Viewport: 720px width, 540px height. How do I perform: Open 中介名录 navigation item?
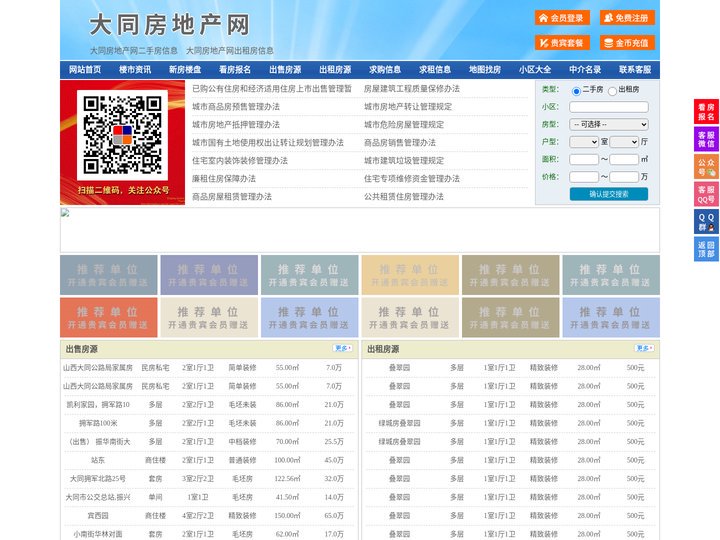click(585, 70)
